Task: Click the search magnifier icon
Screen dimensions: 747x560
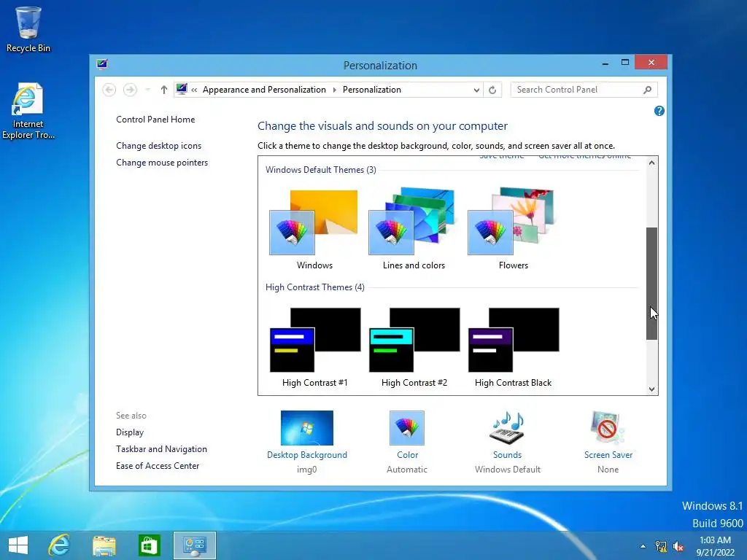Action: tap(647, 90)
